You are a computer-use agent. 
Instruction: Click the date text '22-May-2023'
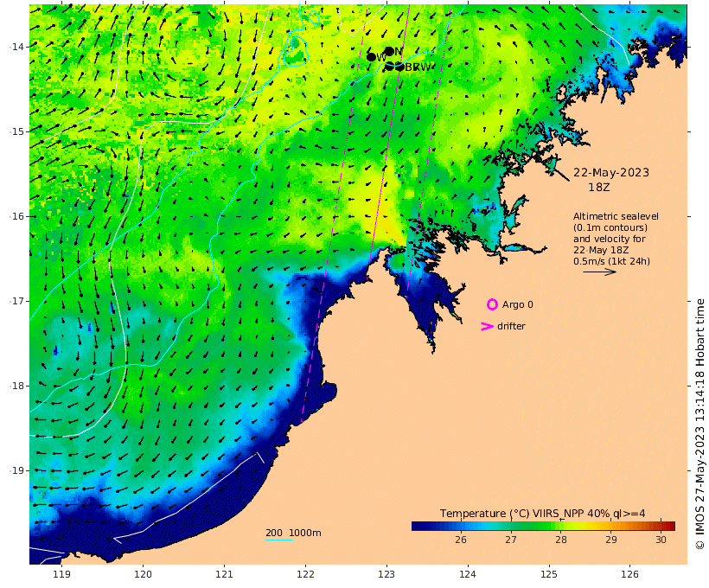[611, 172]
